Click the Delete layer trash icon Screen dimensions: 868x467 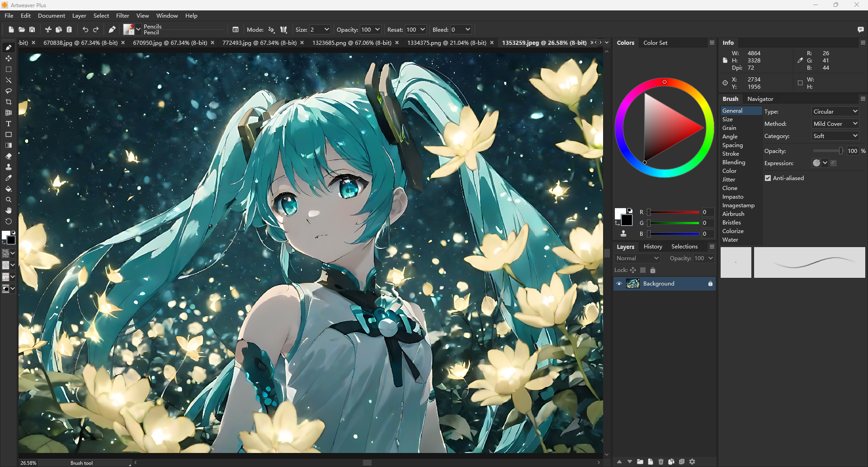661,462
